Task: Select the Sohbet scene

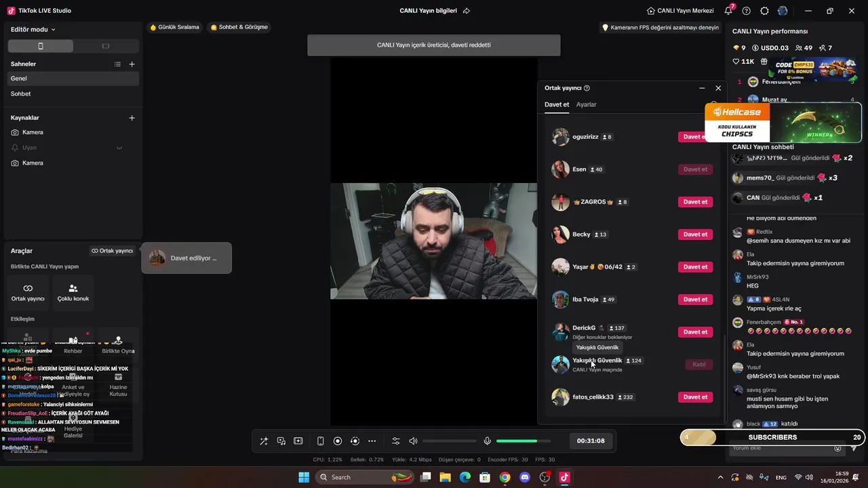Action: click(73, 94)
